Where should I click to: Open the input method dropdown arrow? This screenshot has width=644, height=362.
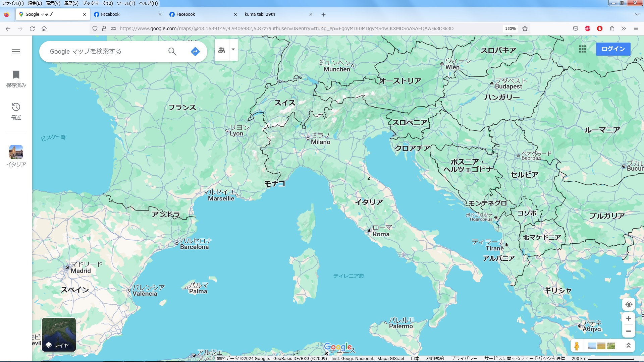click(233, 50)
